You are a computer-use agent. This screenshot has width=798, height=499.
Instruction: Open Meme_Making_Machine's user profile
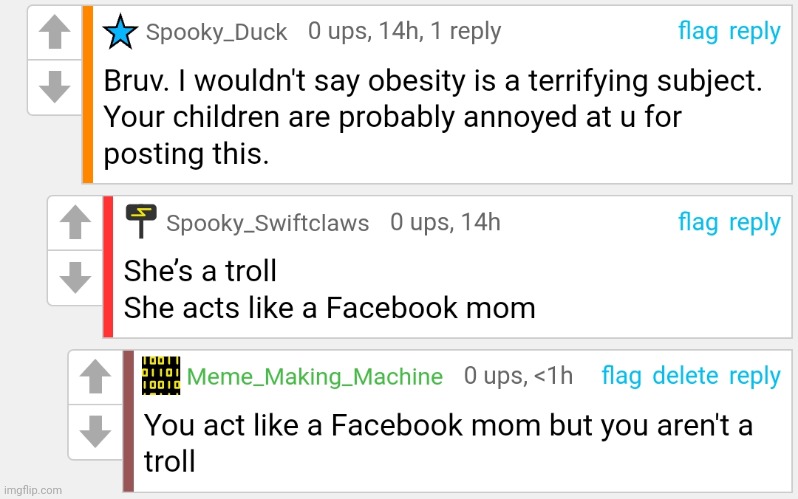(x=315, y=377)
